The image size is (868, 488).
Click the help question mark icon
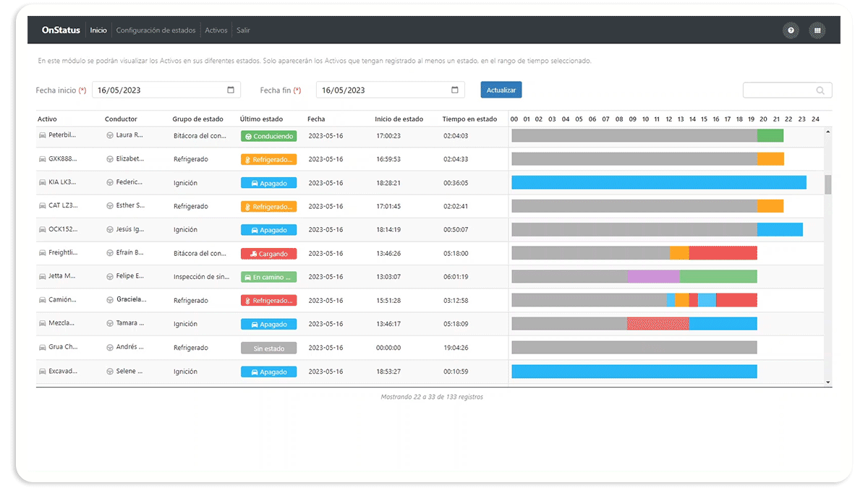(791, 30)
